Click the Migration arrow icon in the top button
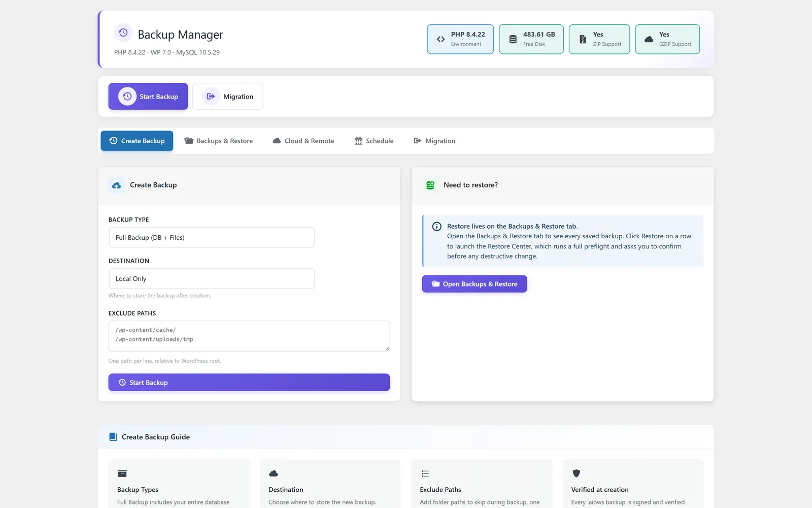The image size is (812, 508). click(x=211, y=97)
